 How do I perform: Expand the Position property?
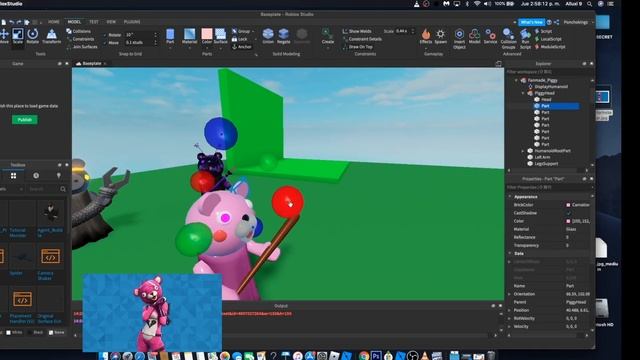(510, 310)
